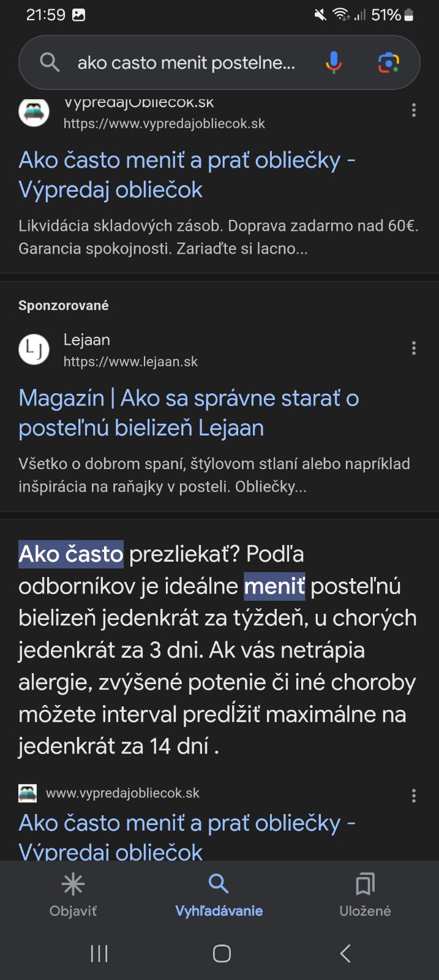Tap the magnifier icon in search bar
Viewport: 439px width, 980px height.
[50, 62]
